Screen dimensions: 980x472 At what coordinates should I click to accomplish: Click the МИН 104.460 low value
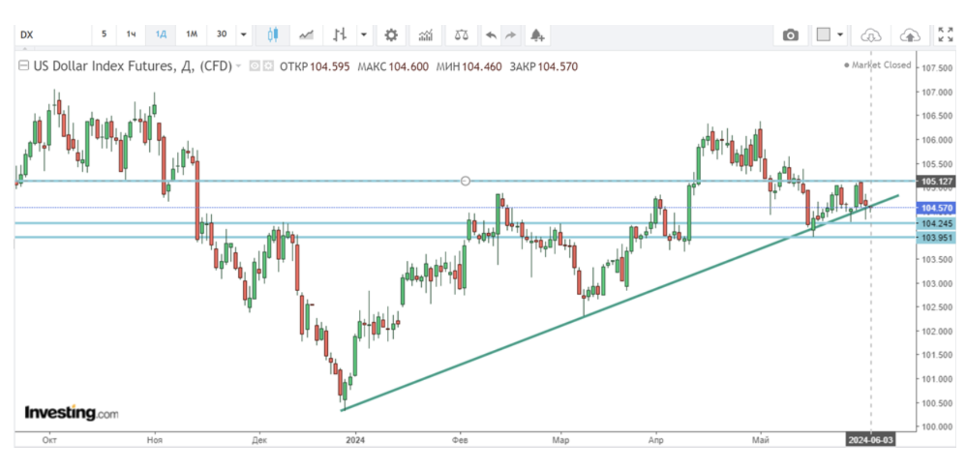click(469, 66)
